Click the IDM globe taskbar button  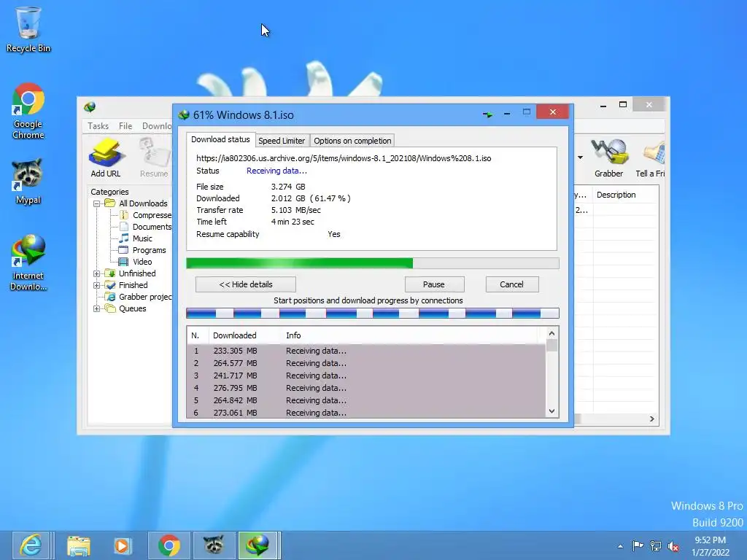point(258,545)
